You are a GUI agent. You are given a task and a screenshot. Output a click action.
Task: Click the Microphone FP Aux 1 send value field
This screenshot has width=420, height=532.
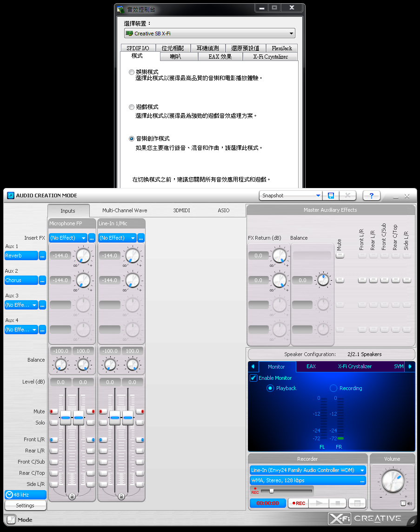[60, 256]
